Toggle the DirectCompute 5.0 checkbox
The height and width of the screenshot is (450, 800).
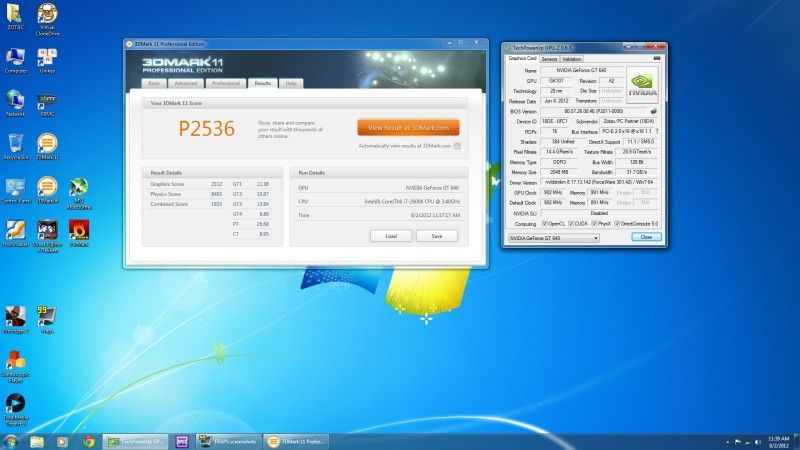point(617,223)
